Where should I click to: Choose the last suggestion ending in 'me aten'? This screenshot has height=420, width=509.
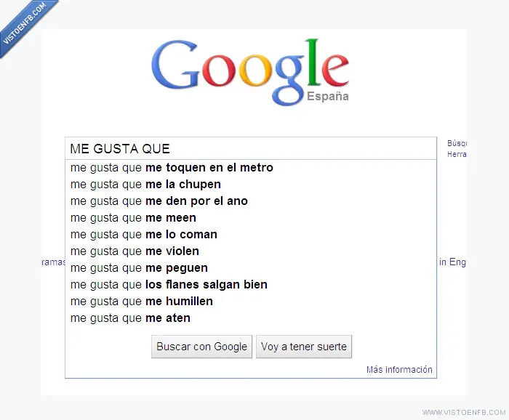coord(130,318)
